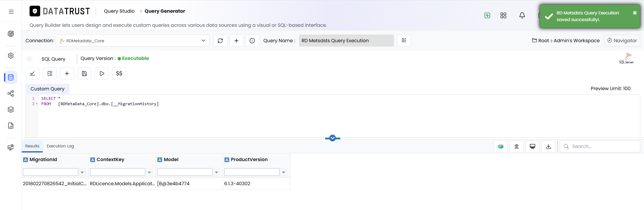The height and width of the screenshot is (210, 644).
Task: Open full screen results monitor icon
Action: point(533,146)
